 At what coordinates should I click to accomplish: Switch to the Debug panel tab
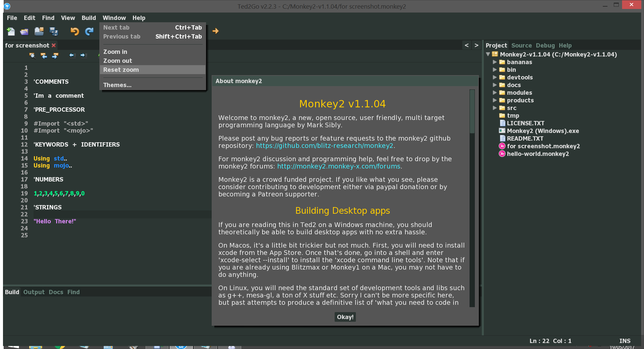[545, 46]
